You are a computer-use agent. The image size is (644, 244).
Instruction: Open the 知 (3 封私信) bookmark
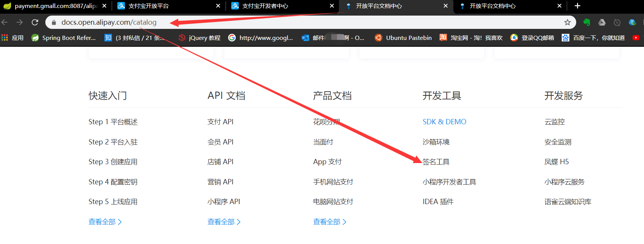[x=134, y=38]
